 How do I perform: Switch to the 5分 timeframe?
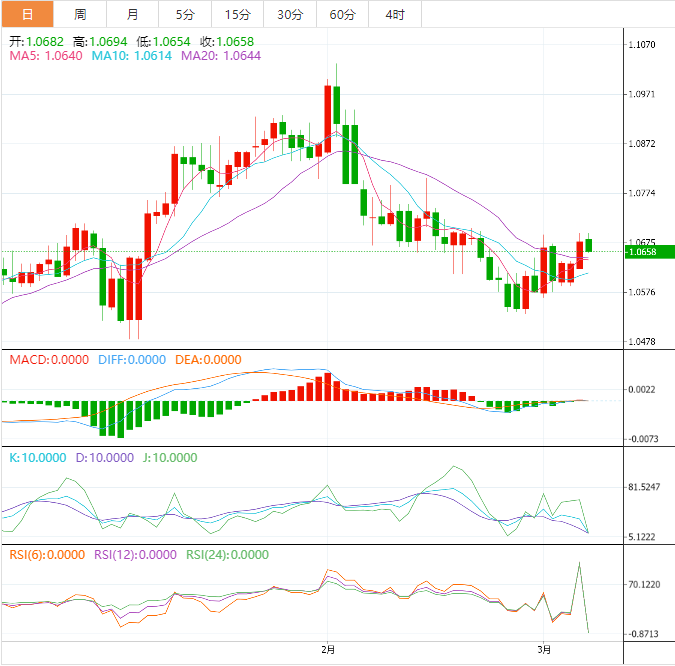click(x=186, y=14)
